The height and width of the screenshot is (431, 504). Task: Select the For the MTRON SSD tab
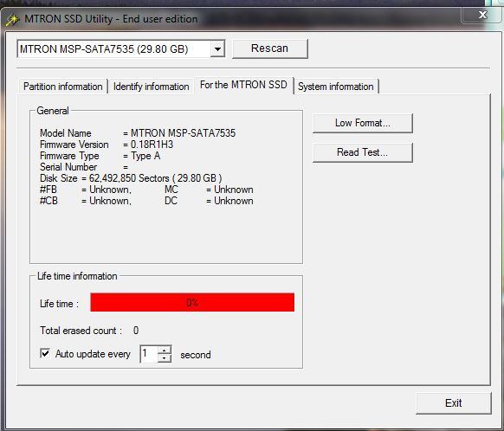pyautogui.click(x=243, y=85)
